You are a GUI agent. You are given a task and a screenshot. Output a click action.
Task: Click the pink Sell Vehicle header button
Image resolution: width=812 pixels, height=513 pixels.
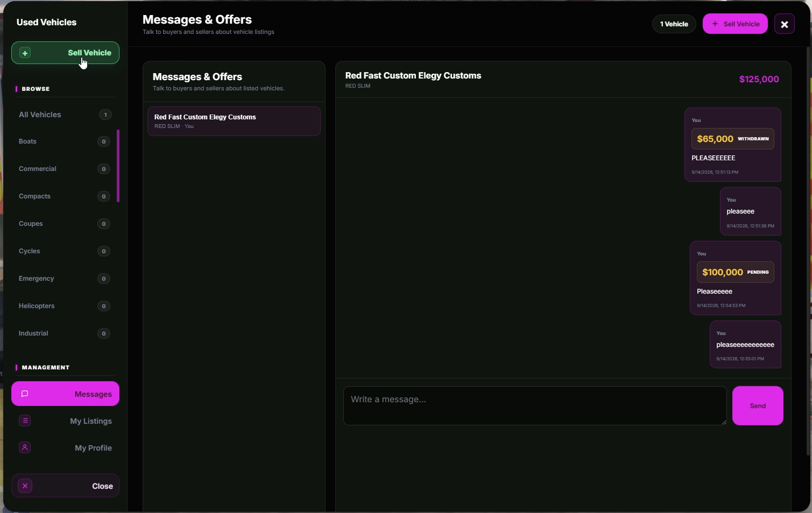[x=735, y=24]
